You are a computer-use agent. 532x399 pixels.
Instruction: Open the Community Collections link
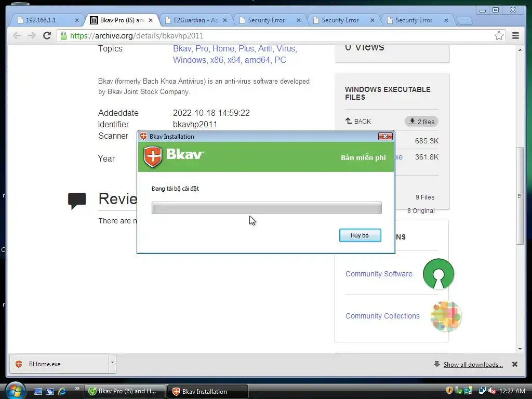click(x=382, y=316)
